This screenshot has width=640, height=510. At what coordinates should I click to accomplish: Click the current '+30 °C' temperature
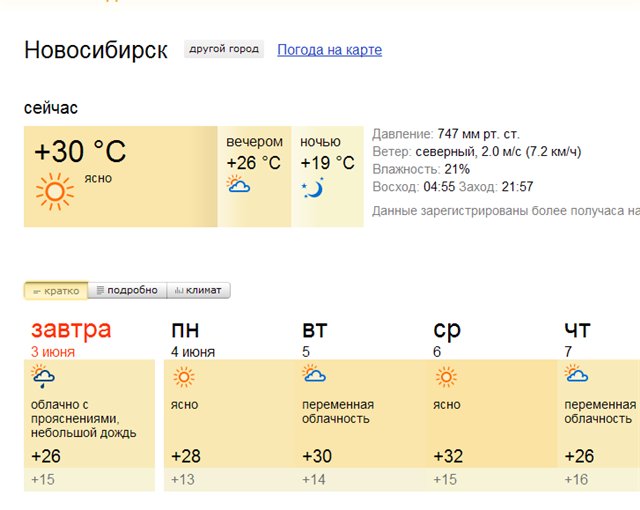[x=80, y=152]
